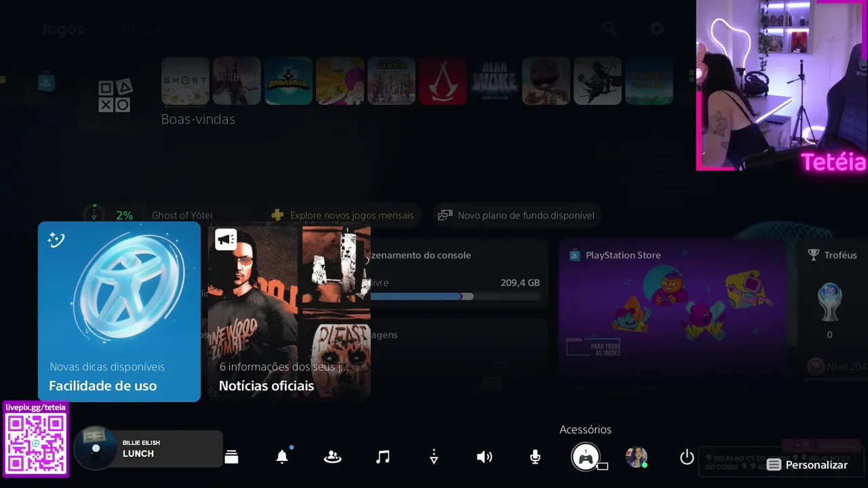Click the trophy cup icon beside Troféus

tap(814, 255)
